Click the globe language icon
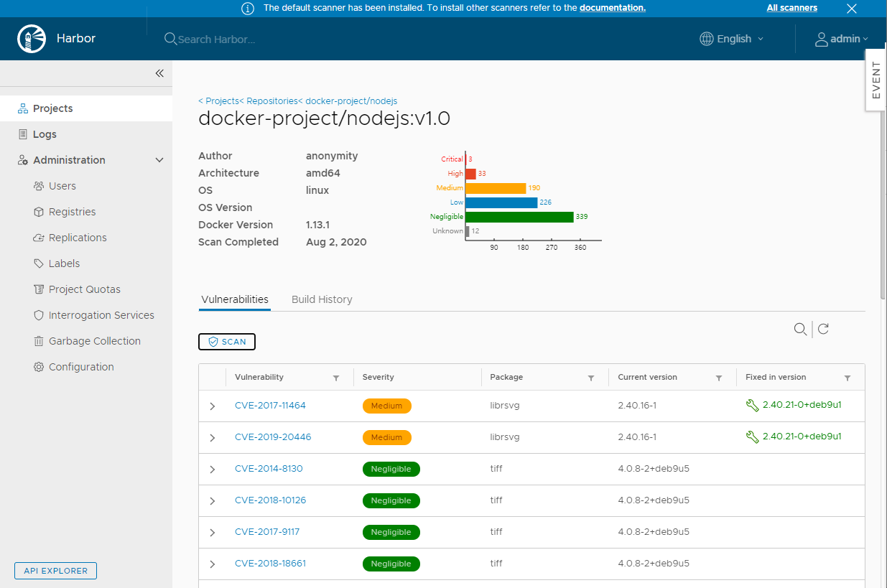The height and width of the screenshot is (588, 887). coord(707,39)
